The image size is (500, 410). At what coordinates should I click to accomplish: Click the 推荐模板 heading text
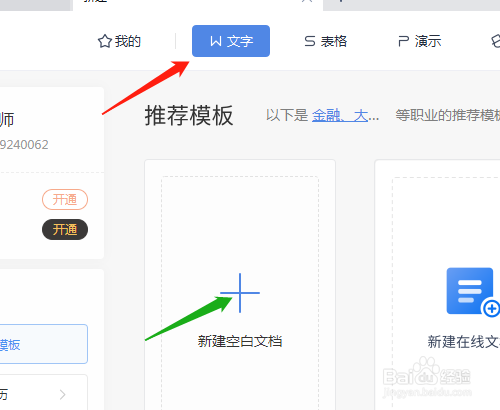(x=189, y=116)
